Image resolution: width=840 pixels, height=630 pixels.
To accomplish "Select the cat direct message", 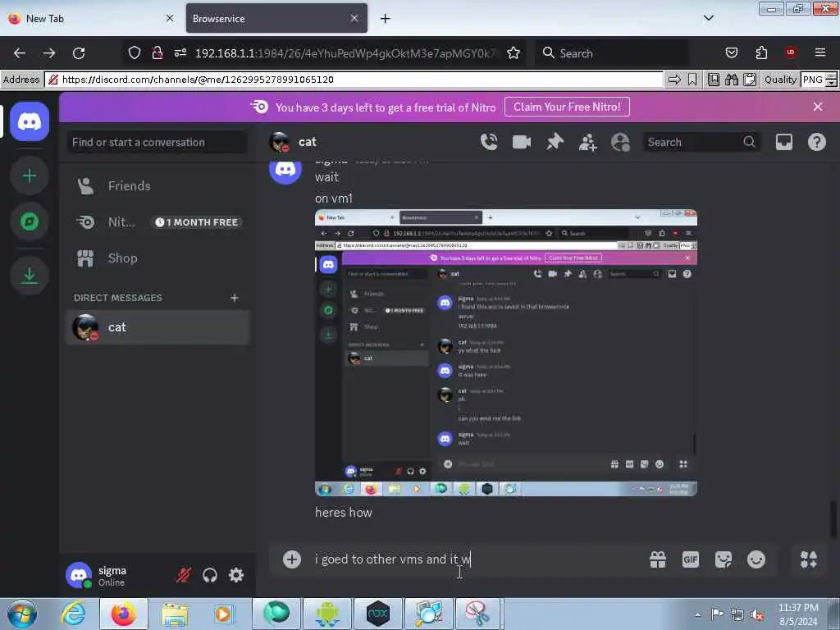I will click(x=157, y=327).
